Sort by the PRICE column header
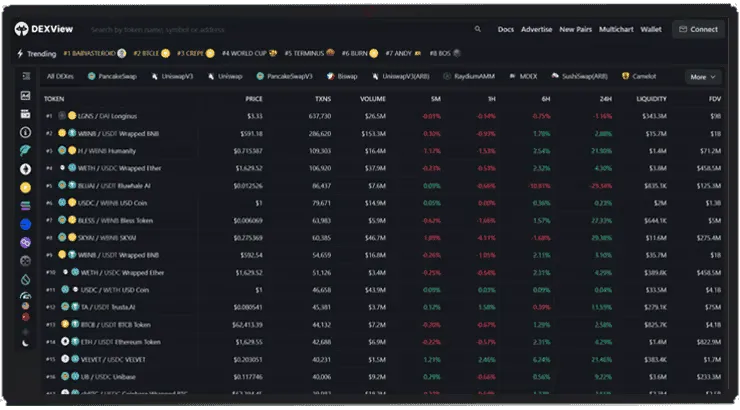This screenshot has width=740, height=410. coord(253,99)
